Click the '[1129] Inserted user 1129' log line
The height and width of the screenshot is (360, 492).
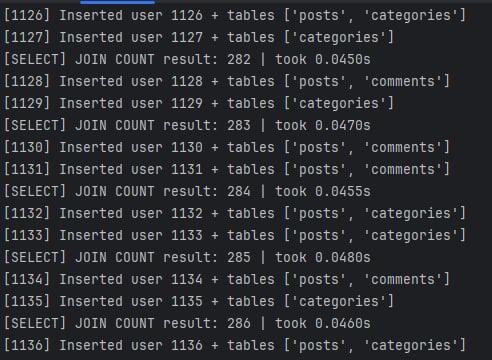click(199, 104)
